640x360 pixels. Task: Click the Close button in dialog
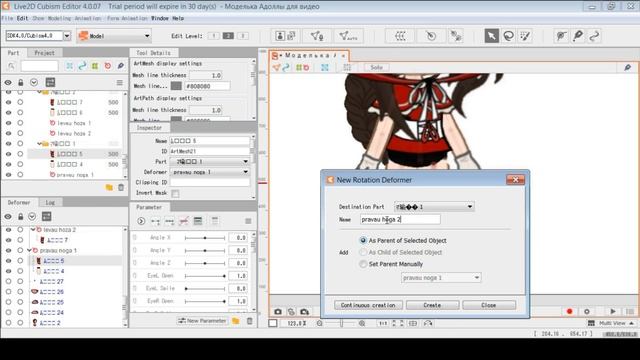[x=489, y=305]
